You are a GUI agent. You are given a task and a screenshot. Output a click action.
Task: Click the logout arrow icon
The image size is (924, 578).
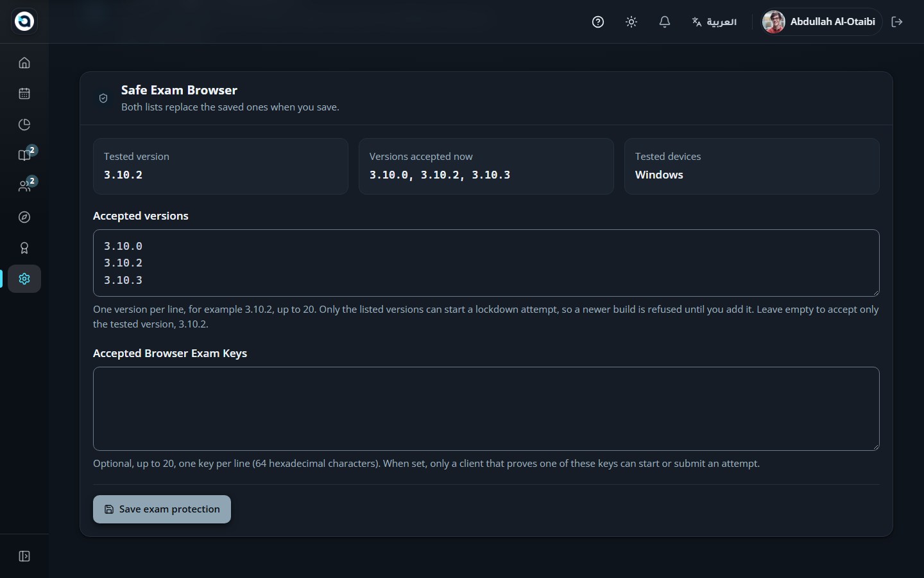coord(897,22)
